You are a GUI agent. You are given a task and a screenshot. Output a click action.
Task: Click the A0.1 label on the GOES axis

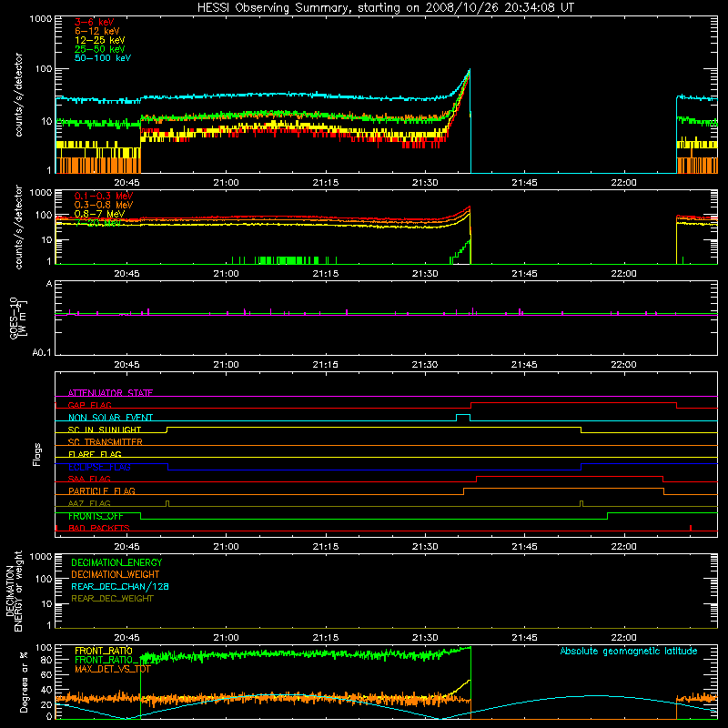[x=42, y=353]
